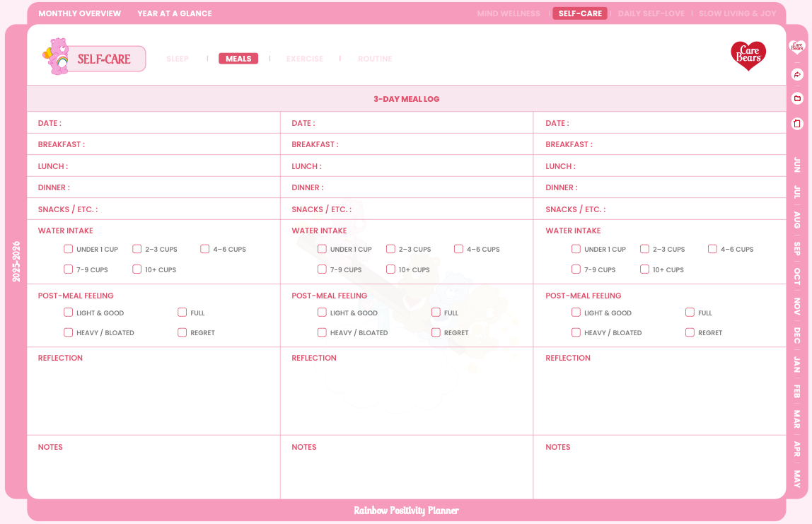The width and height of the screenshot is (812, 524).
Task: Open the Daily Self-Love section
Action: (651, 13)
